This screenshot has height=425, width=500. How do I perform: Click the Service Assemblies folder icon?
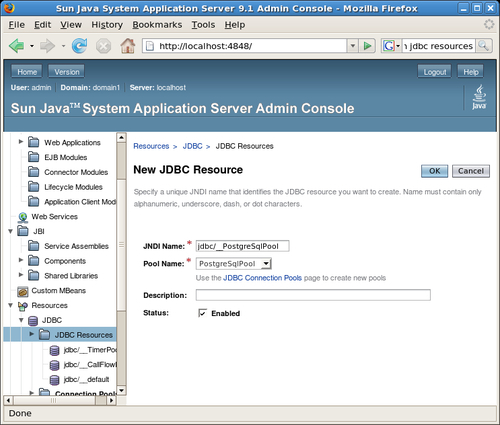(x=33, y=246)
